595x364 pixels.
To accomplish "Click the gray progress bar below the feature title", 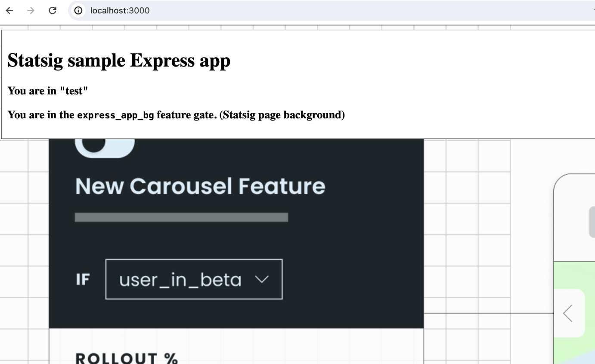I will (181, 218).
